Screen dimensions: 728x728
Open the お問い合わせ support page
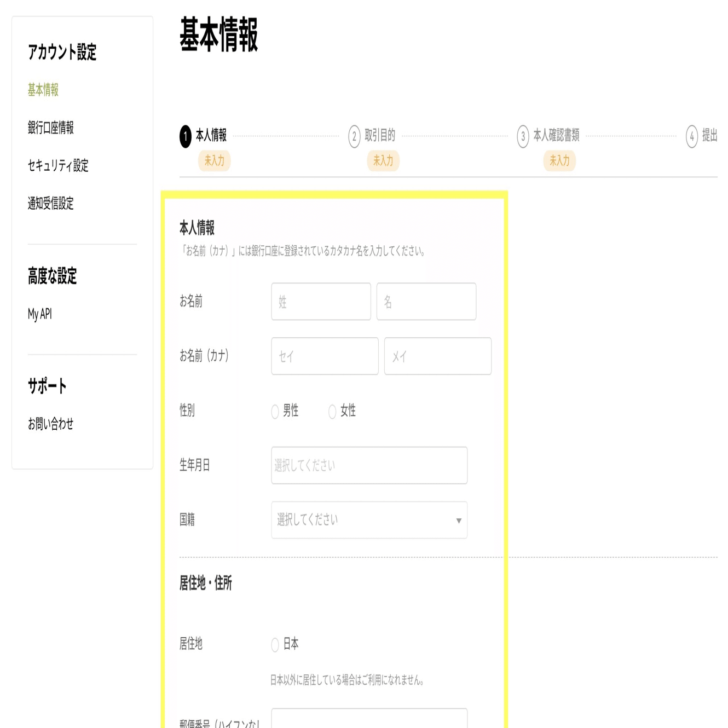(51, 423)
